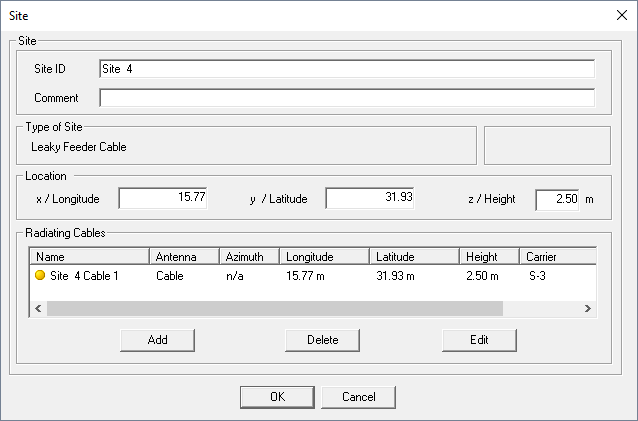Click the Site ID text field
638x421 pixels.
click(346, 68)
